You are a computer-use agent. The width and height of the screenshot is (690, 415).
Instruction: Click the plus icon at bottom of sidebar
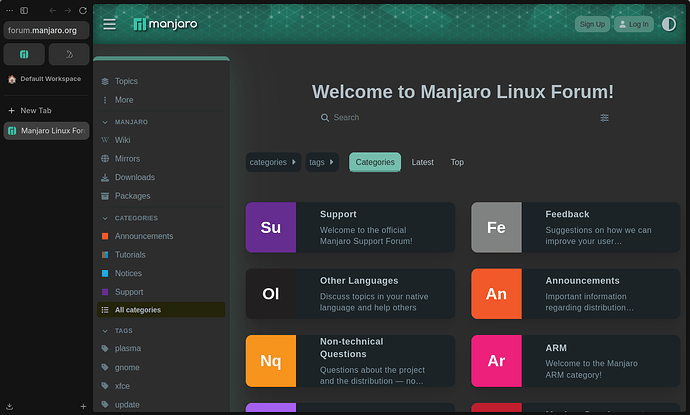(83, 407)
